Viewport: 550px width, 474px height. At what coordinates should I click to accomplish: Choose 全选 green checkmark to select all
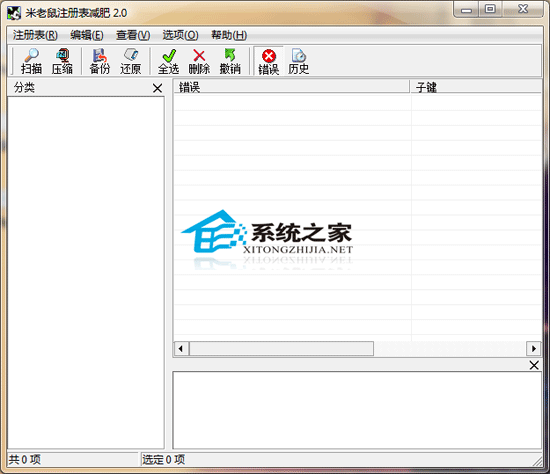click(x=168, y=61)
